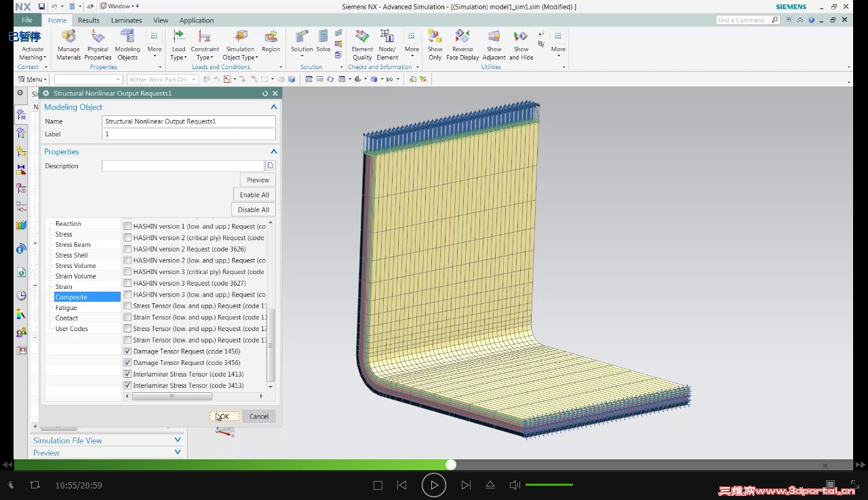868x500 pixels.
Task: Open Modeling Objects tool
Action: [x=127, y=45]
